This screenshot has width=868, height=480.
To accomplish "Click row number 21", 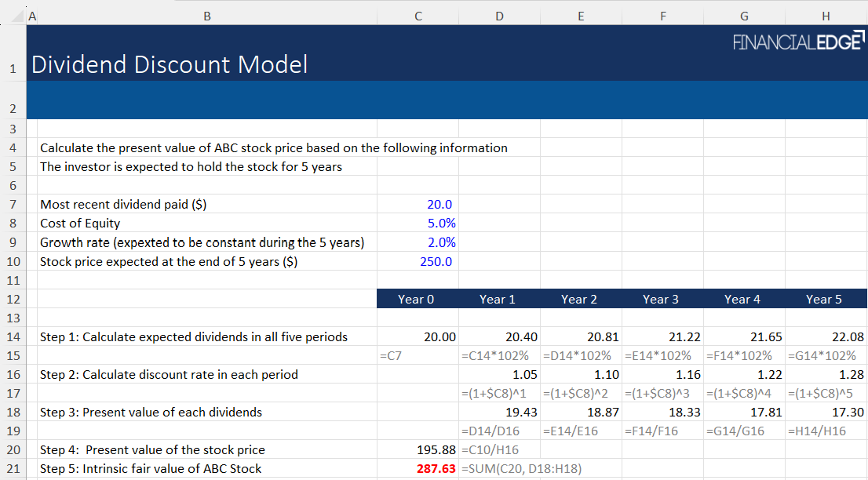I will pyautogui.click(x=13, y=468).
